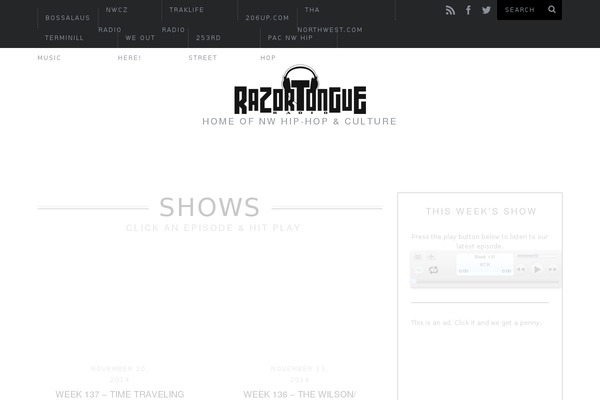Click the RazorTongue Radio logo
The height and width of the screenshot is (400, 600).
click(300, 90)
